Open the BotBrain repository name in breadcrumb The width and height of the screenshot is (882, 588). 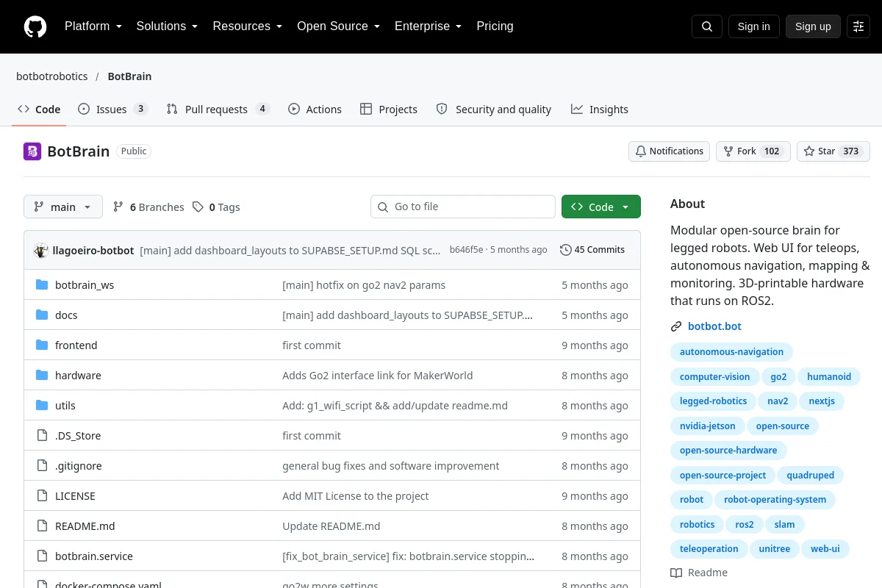tap(129, 76)
